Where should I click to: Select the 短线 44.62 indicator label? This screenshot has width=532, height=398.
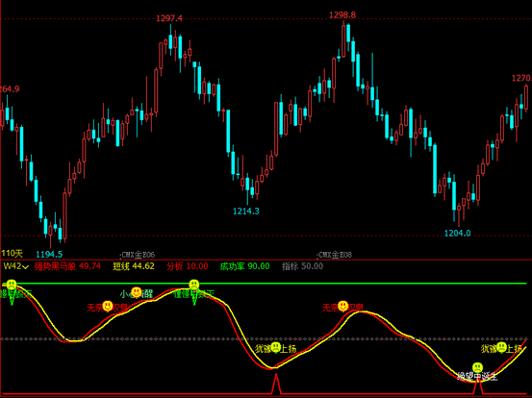pyautogui.click(x=134, y=266)
